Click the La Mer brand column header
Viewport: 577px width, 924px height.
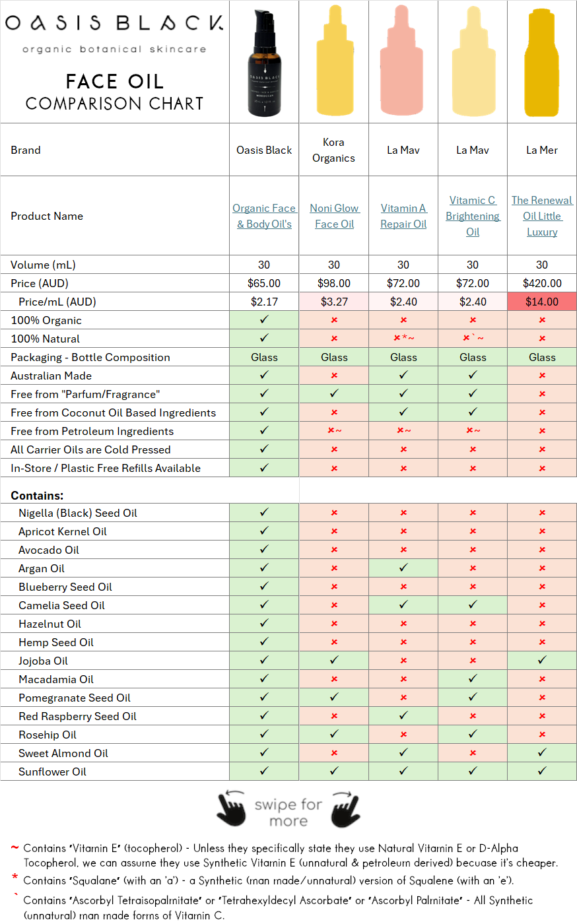(x=541, y=150)
